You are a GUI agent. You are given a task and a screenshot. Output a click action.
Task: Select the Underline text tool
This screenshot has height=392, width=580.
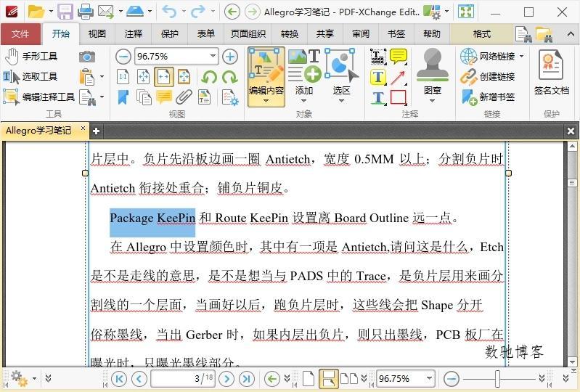click(x=378, y=97)
